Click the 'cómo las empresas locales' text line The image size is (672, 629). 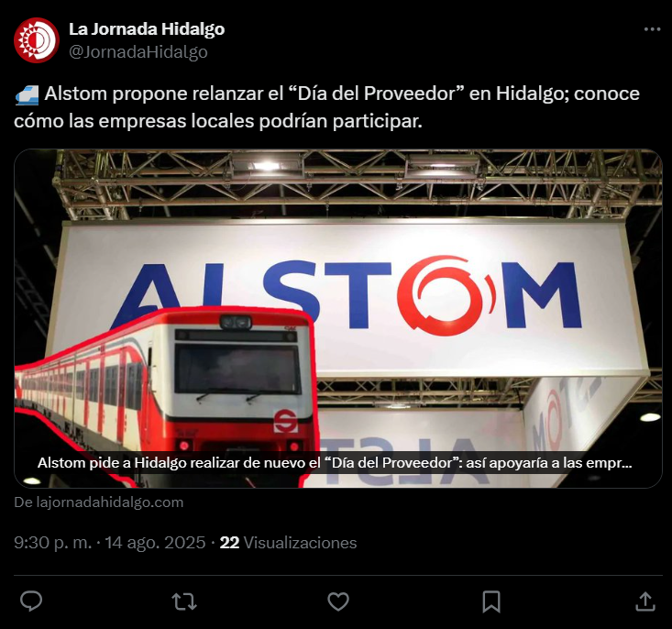point(217,121)
